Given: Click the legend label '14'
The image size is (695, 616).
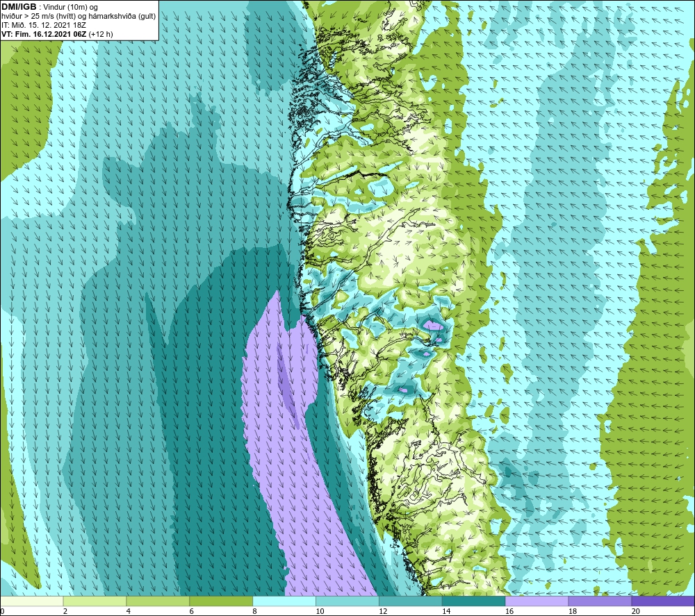Looking at the screenshot, I should 446,612.
